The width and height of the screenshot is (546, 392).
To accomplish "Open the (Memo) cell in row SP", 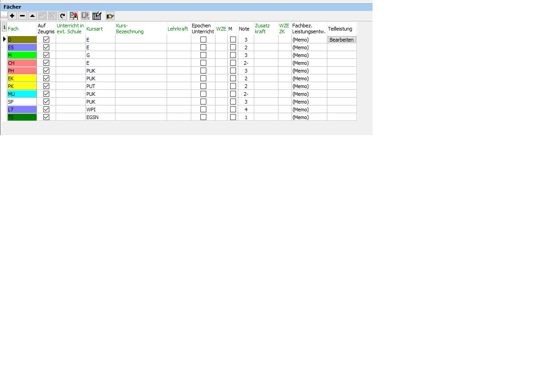I will click(309, 102).
